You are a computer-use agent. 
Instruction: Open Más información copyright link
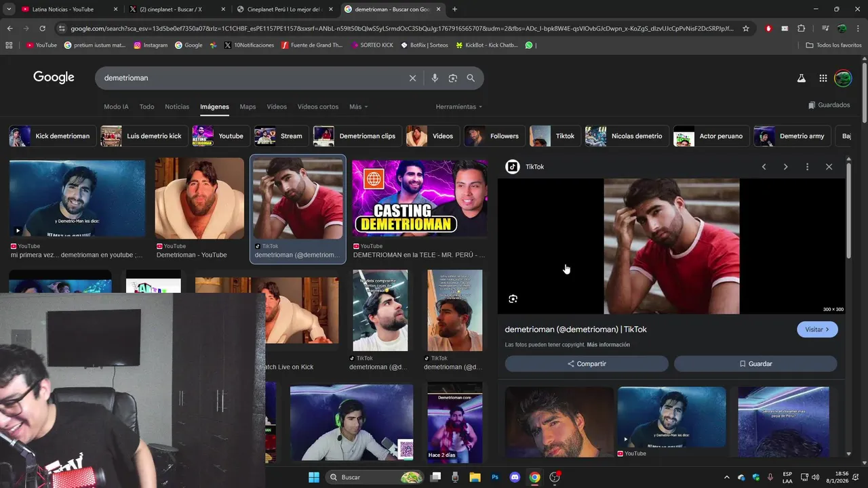608,345
